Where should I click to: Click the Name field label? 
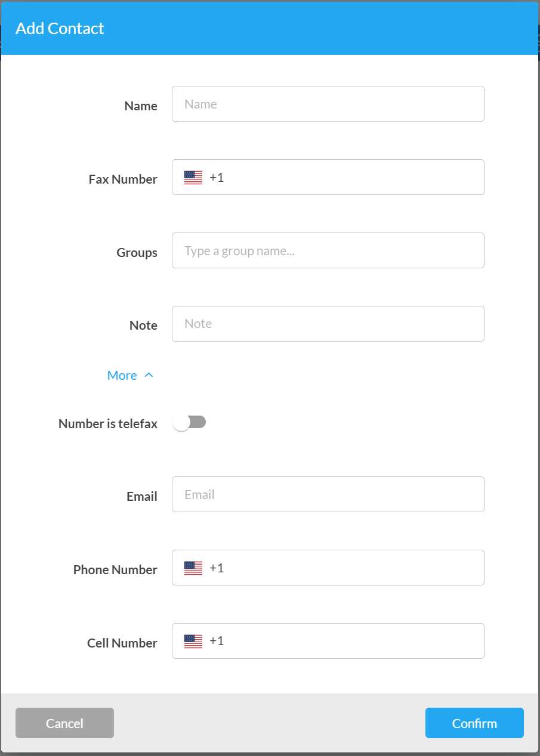coord(141,106)
